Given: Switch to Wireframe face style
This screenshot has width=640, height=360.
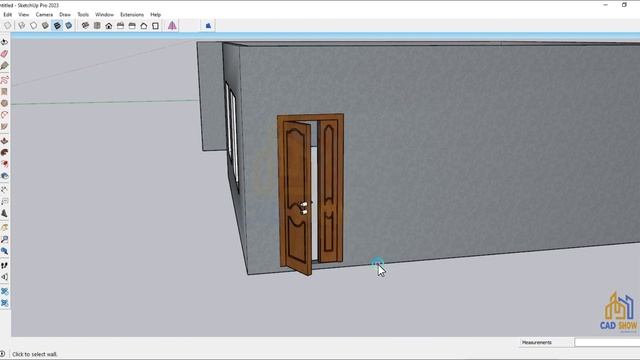Looking at the screenshot, I should (22, 26).
